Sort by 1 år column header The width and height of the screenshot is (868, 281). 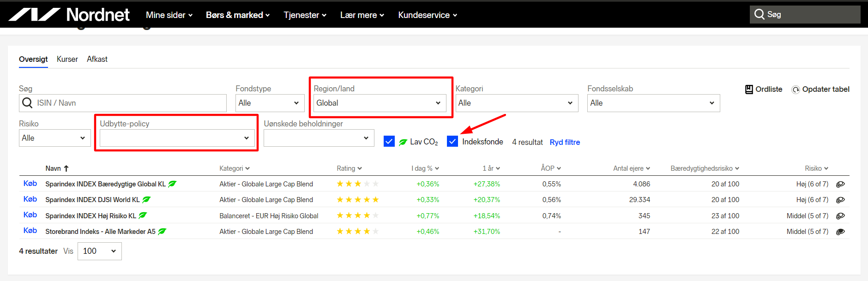coord(491,168)
